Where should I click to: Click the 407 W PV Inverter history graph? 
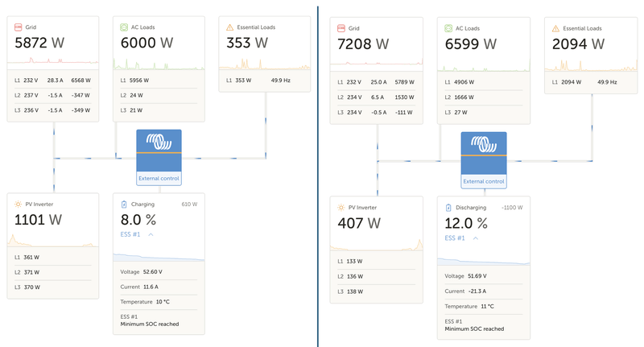(x=376, y=245)
